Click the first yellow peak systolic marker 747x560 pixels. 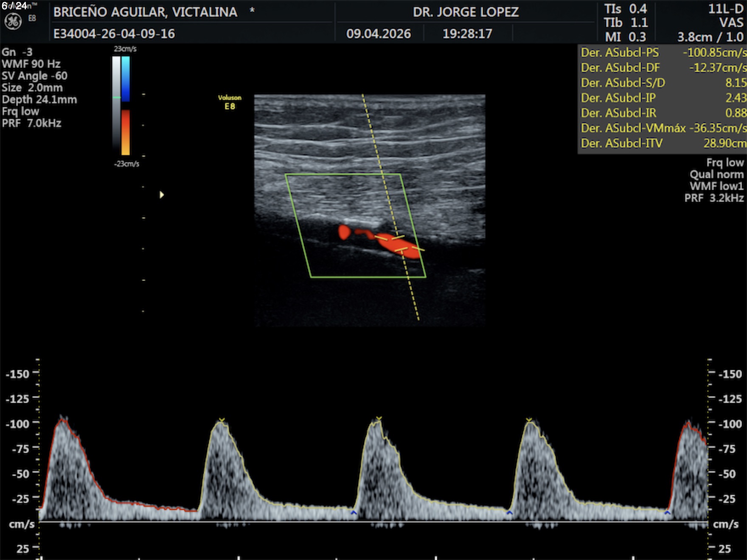click(x=222, y=420)
